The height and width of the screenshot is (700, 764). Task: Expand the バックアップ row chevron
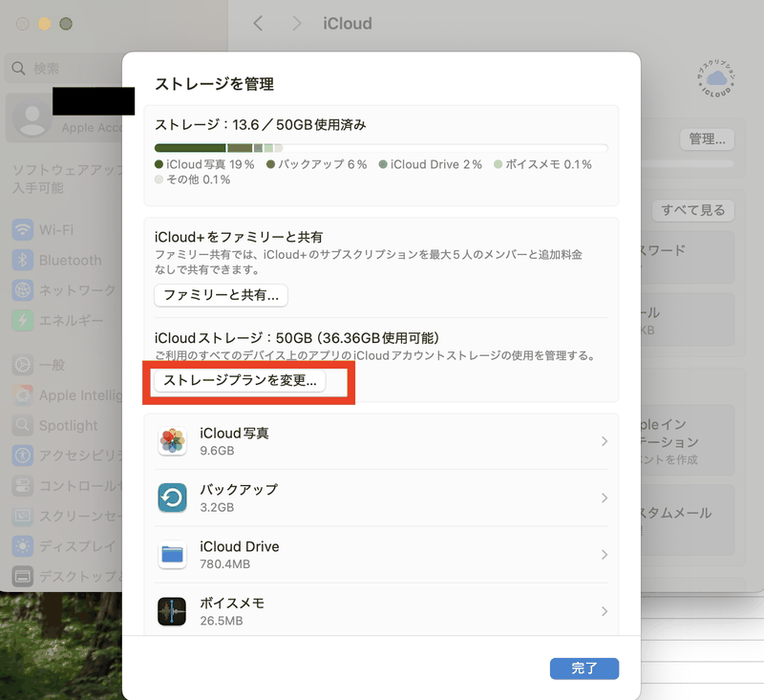605,498
